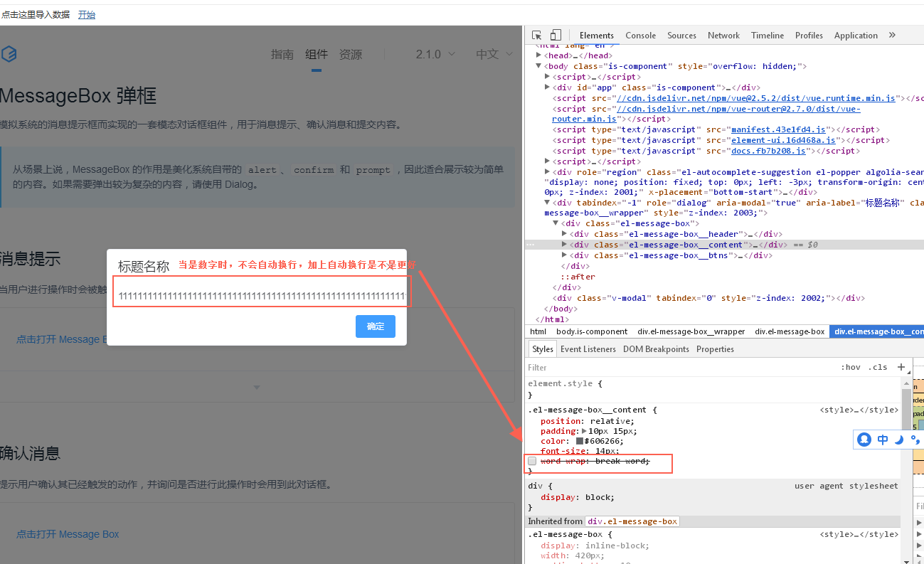
Task: Select the Event Listeners pane tab
Action: [x=588, y=349]
